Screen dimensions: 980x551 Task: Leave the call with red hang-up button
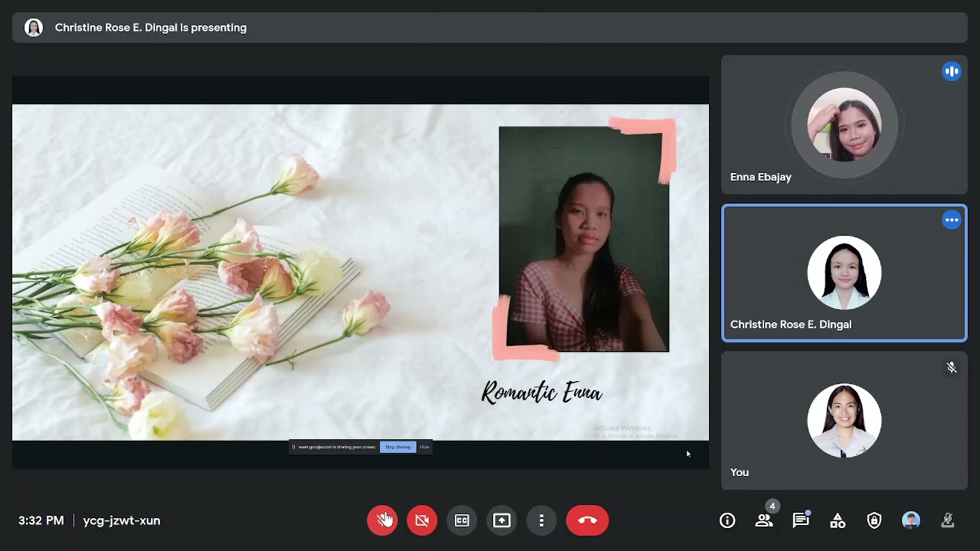pyautogui.click(x=587, y=520)
